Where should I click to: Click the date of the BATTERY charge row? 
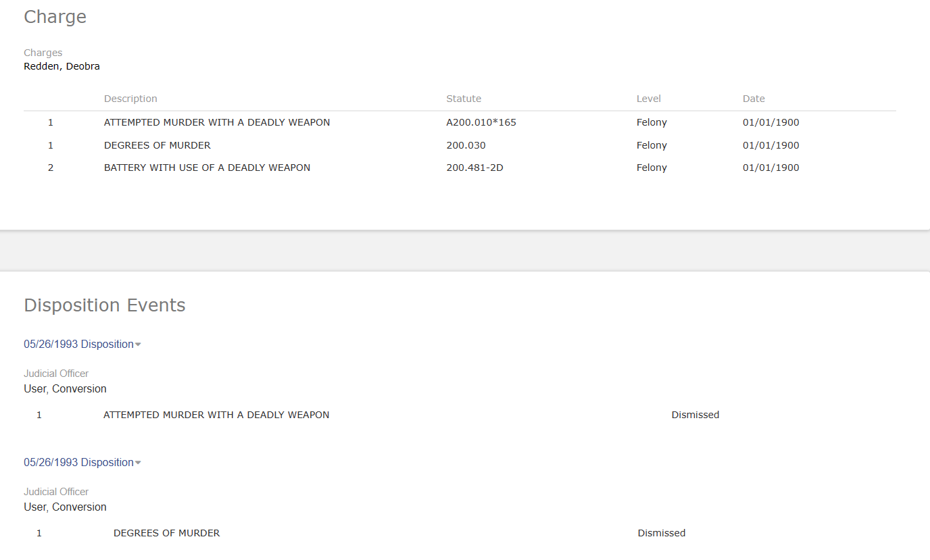(770, 168)
